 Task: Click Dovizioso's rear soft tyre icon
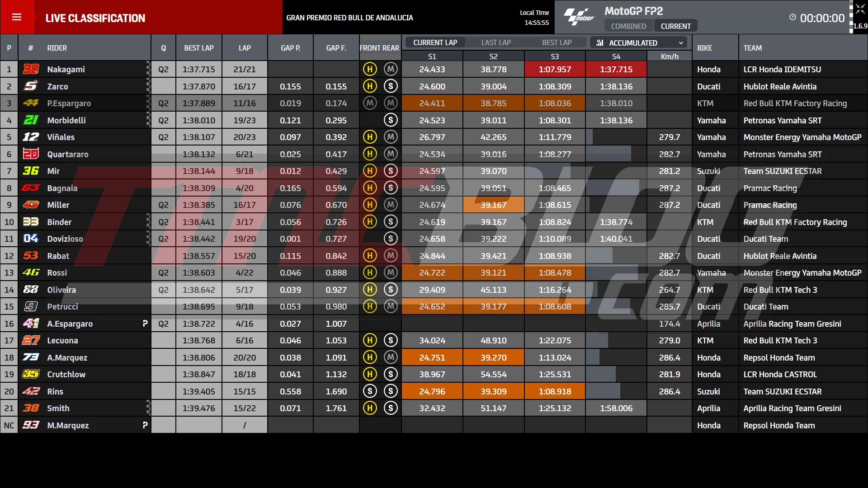click(x=391, y=239)
